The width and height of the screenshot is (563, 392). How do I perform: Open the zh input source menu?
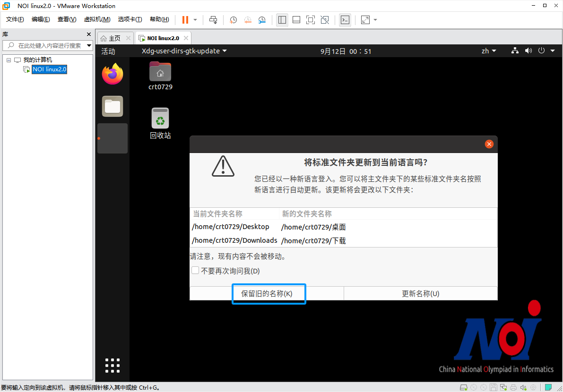click(x=489, y=51)
